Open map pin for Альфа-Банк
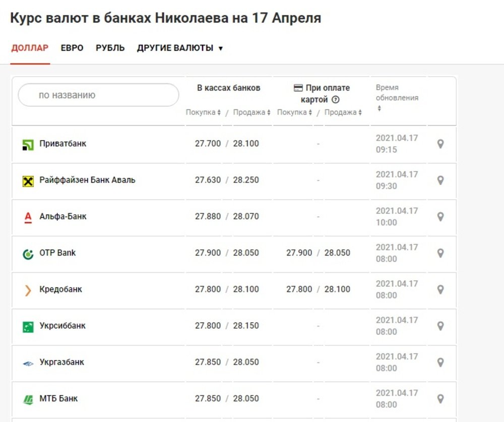This screenshot has height=422, width=504. pyautogui.click(x=440, y=217)
